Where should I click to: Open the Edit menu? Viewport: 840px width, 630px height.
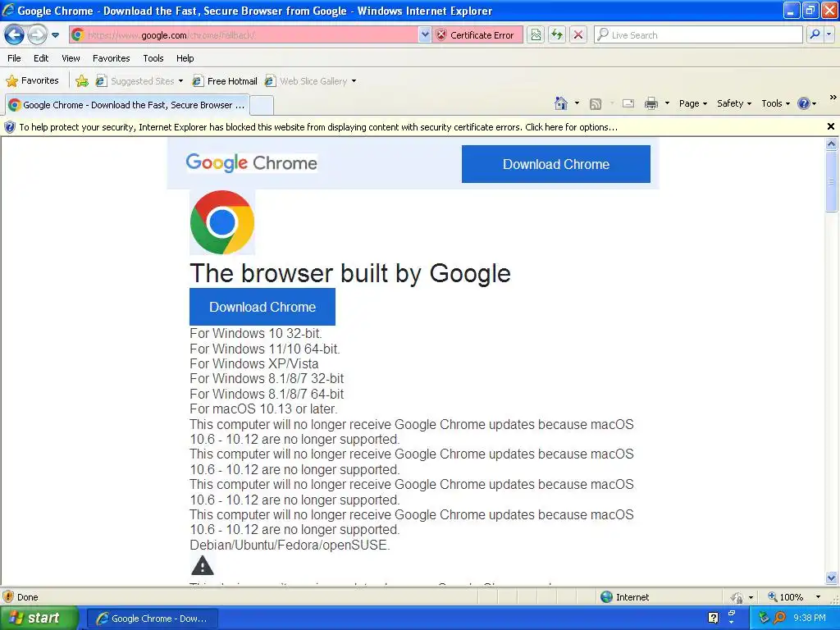(x=41, y=58)
